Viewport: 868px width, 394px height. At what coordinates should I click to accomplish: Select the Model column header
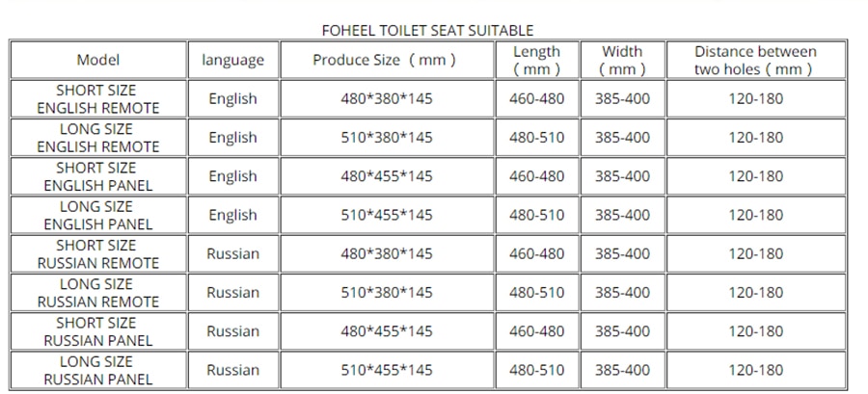(x=98, y=60)
